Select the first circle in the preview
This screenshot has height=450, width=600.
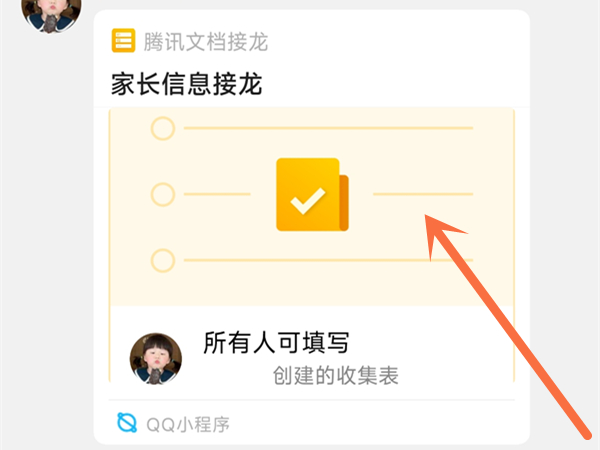(x=163, y=128)
